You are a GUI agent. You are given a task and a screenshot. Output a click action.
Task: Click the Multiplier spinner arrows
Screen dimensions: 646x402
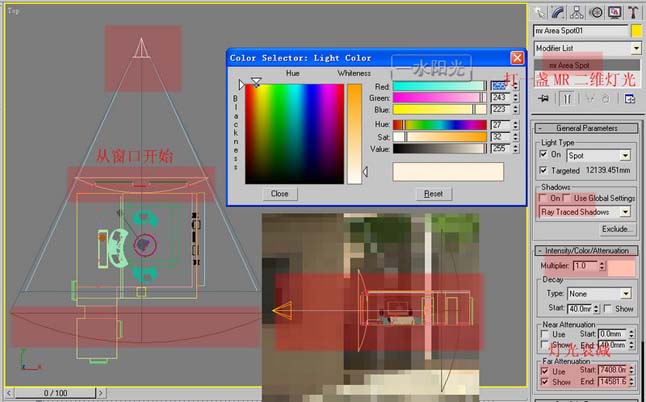(x=602, y=266)
